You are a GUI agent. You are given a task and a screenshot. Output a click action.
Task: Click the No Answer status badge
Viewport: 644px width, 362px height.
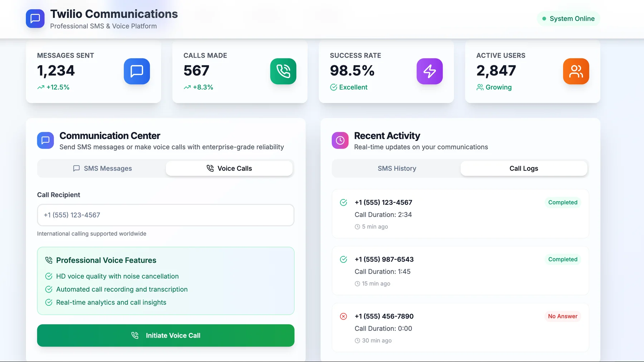[x=563, y=317]
